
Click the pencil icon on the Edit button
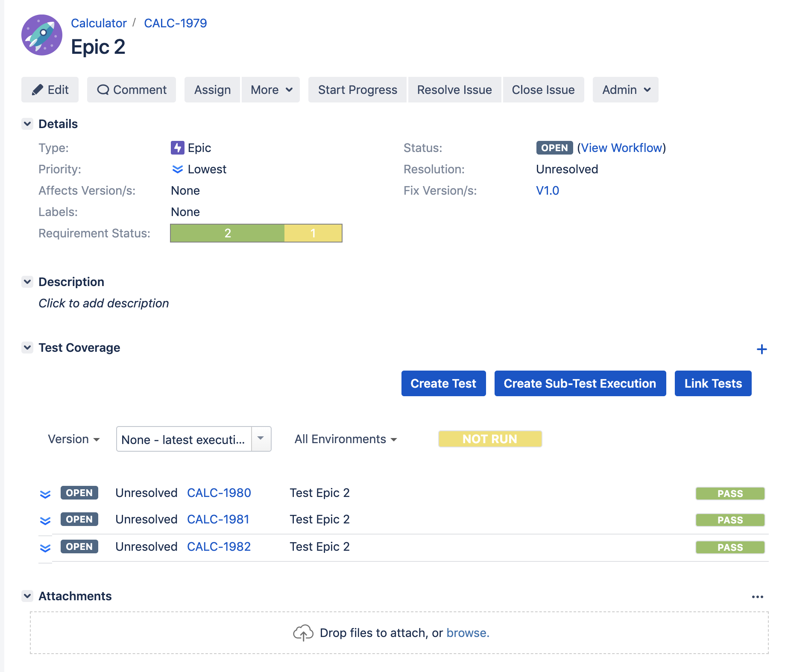tap(38, 90)
